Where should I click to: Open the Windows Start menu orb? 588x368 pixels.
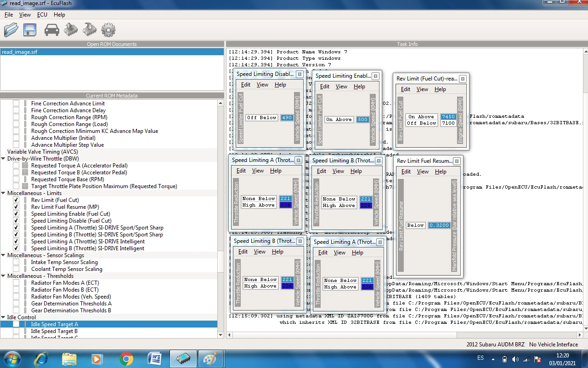(12, 359)
